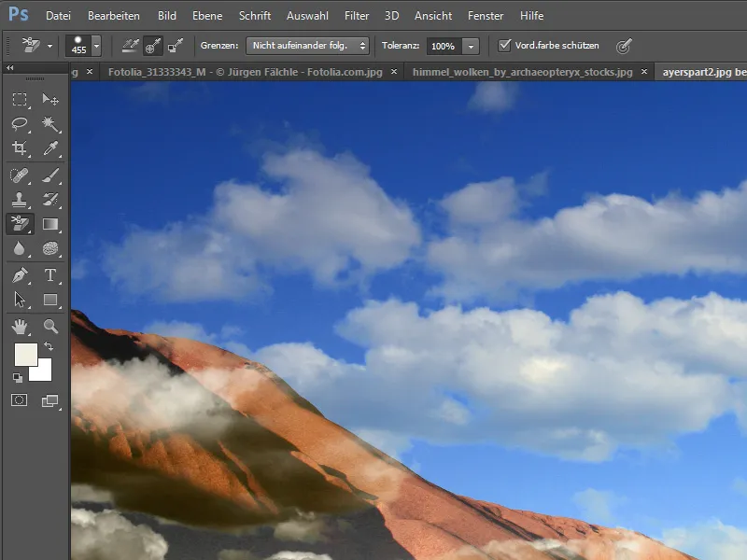
Task: Reset default foreground and background colors
Action: [18, 378]
